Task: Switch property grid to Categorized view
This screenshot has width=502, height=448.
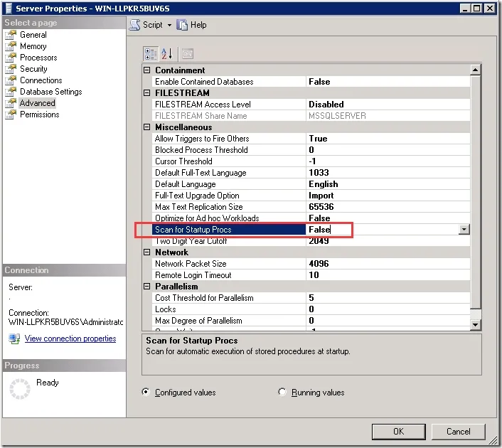Action: pos(150,54)
